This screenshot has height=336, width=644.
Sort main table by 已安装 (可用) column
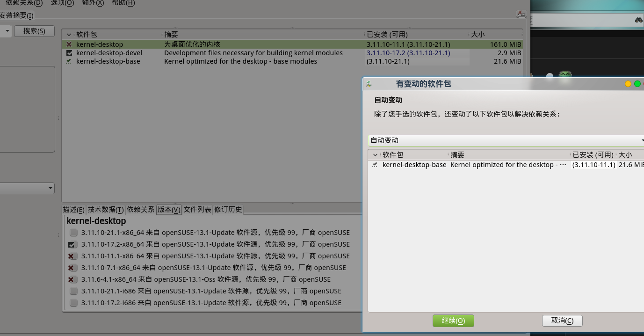(387, 35)
